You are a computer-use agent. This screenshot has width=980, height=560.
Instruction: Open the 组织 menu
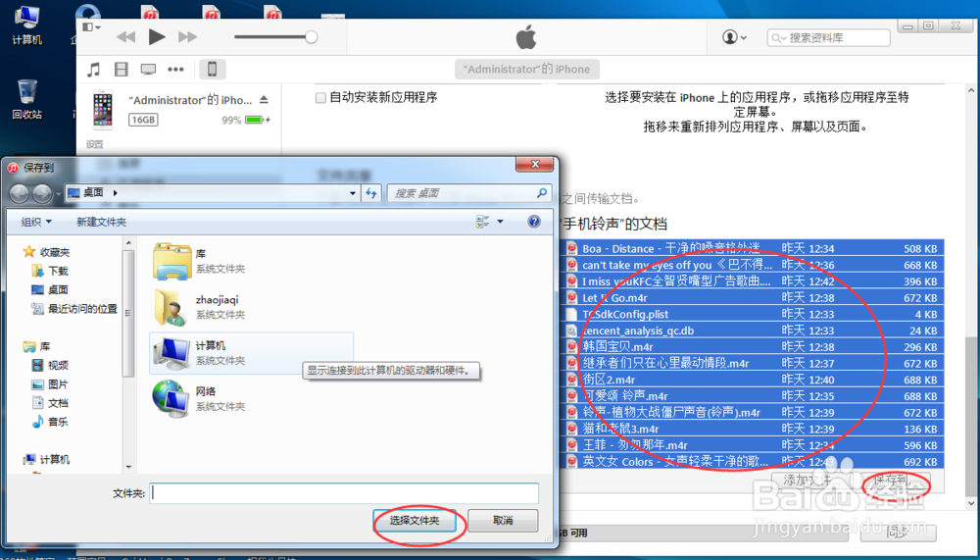coord(36,222)
